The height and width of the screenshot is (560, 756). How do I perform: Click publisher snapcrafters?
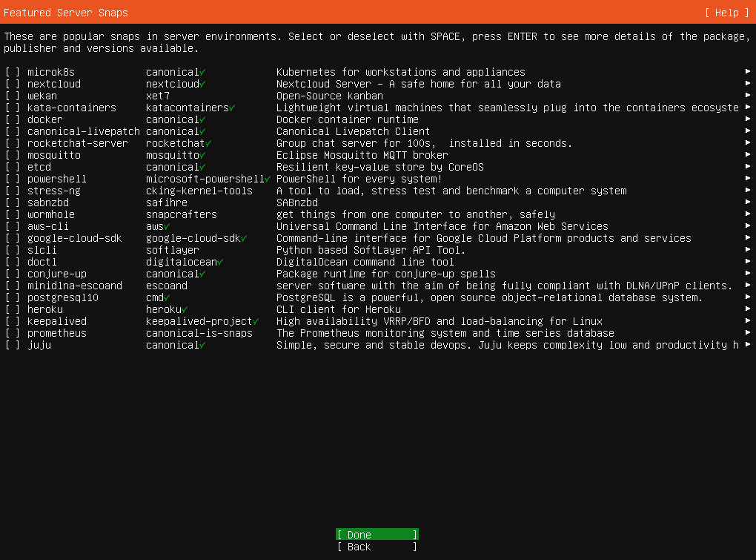(182, 214)
